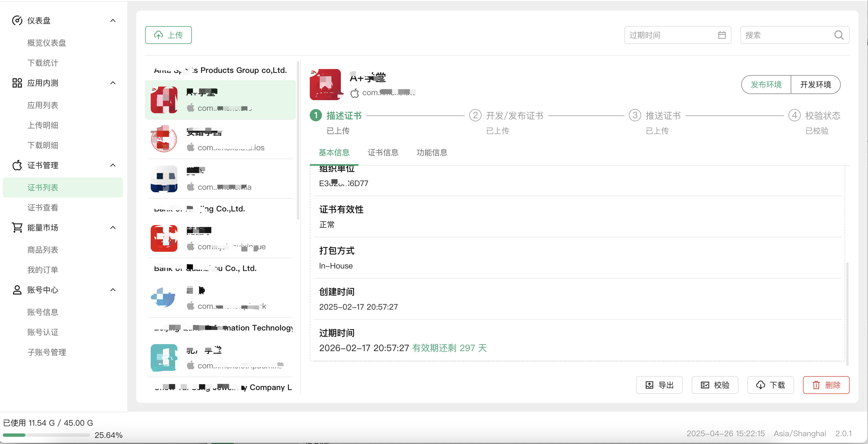
Task: Click the app beta testing grid icon
Action: 17,83
